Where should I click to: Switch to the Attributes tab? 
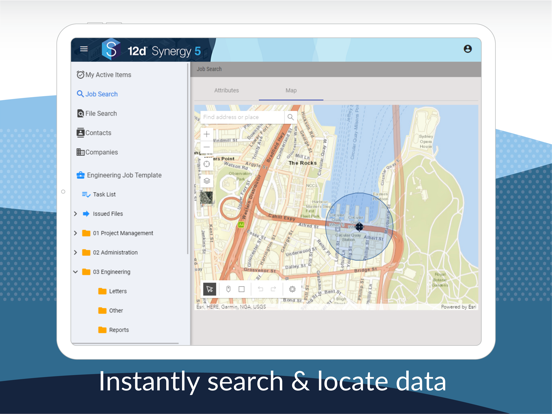(x=226, y=90)
